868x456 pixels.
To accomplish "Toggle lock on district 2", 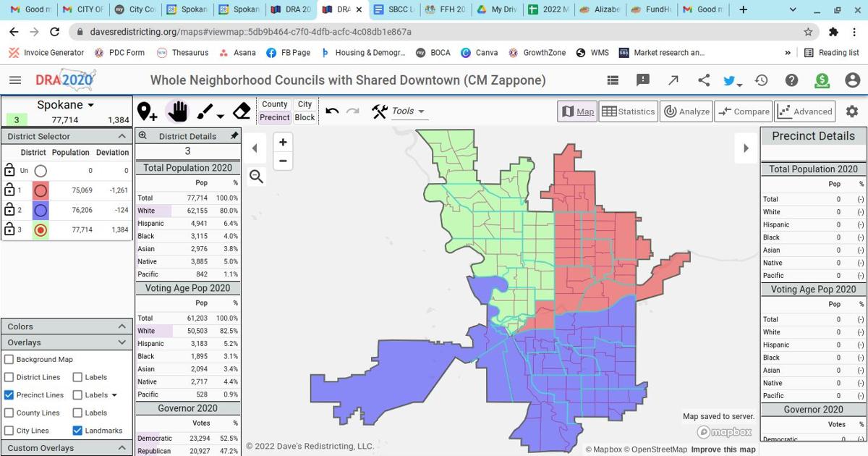I will click(9, 210).
